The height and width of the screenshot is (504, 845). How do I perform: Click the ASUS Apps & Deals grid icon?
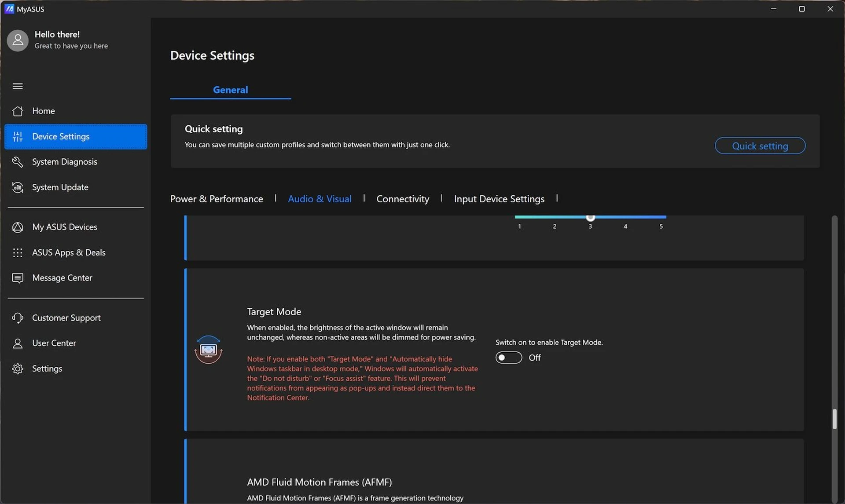click(x=18, y=253)
